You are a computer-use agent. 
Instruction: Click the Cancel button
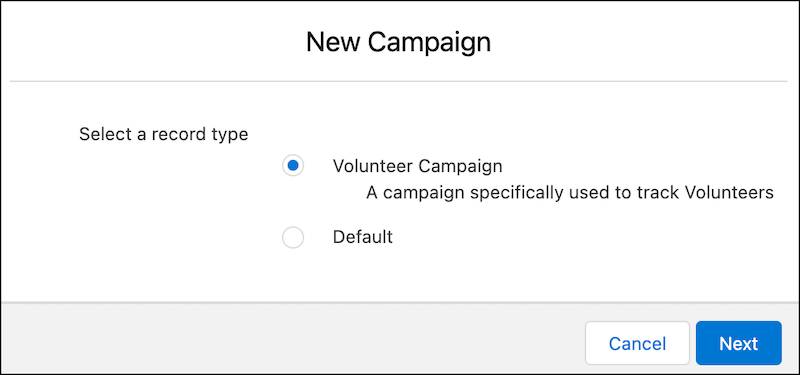click(637, 343)
